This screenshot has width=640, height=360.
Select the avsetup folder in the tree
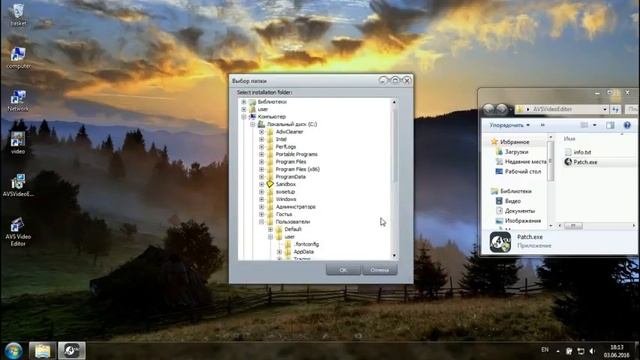(285, 191)
